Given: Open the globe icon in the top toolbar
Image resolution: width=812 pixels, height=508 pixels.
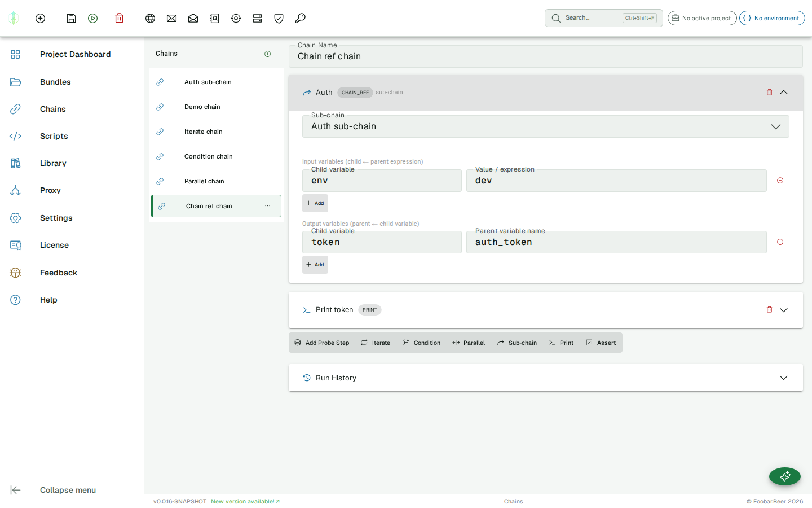Looking at the screenshot, I should pos(150,18).
